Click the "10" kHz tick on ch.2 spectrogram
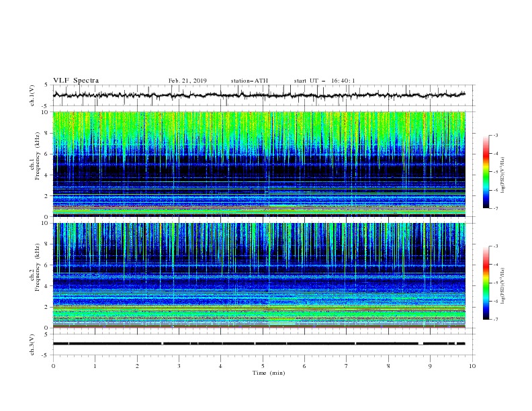The height and width of the screenshot is (411, 532). pyautogui.click(x=46, y=223)
